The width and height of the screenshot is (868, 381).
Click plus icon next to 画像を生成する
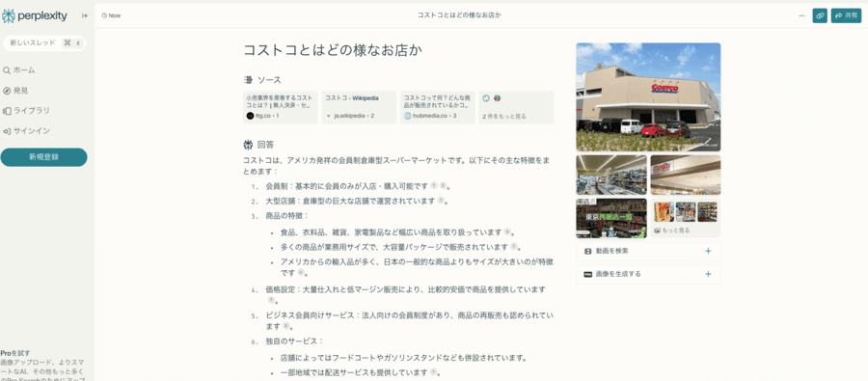point(708,274)
